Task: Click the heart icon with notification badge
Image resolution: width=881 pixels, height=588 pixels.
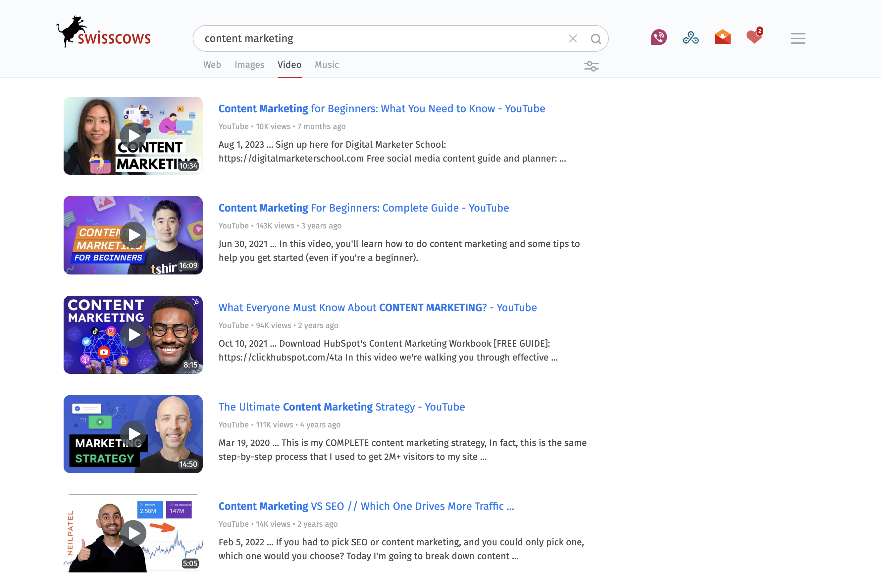Action: [753, 37]
